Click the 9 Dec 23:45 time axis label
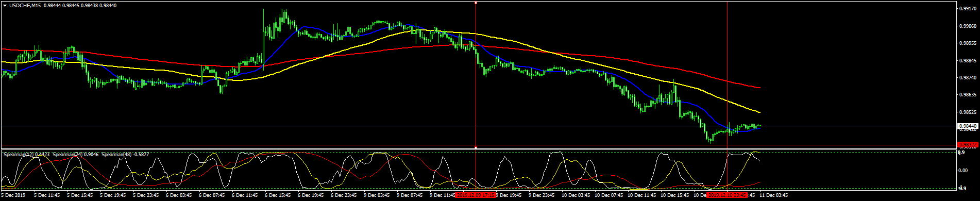The image size is (980, 201). (x=542, y=196)
